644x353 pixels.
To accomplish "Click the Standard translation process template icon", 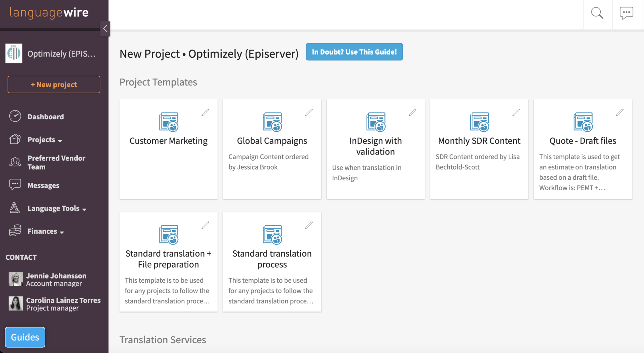I will coord(272,235).
